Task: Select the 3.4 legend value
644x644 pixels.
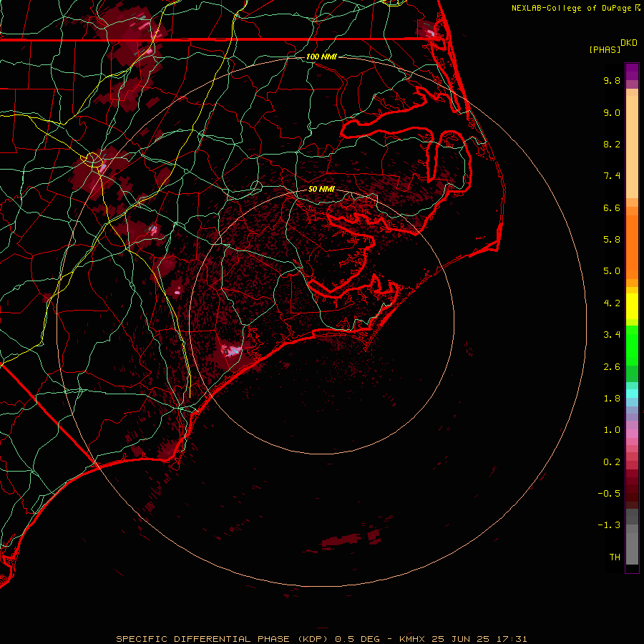Action: (x=612, y=335)
